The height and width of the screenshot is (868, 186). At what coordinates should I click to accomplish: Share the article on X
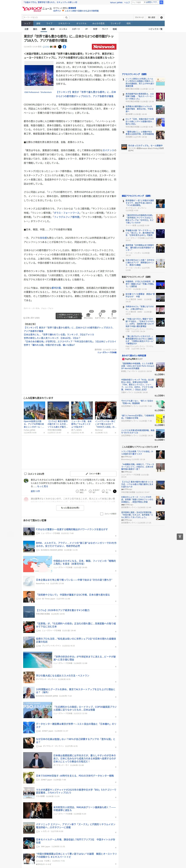(x=60, y=47)
